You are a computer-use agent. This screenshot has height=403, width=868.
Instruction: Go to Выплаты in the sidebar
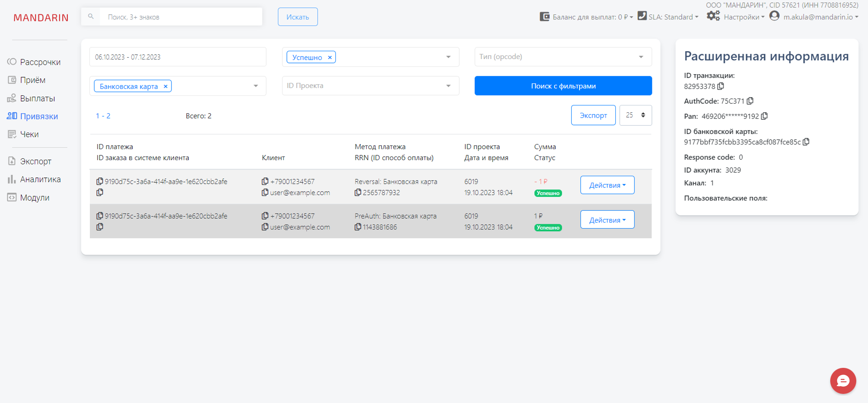click(x=37, y=98)
